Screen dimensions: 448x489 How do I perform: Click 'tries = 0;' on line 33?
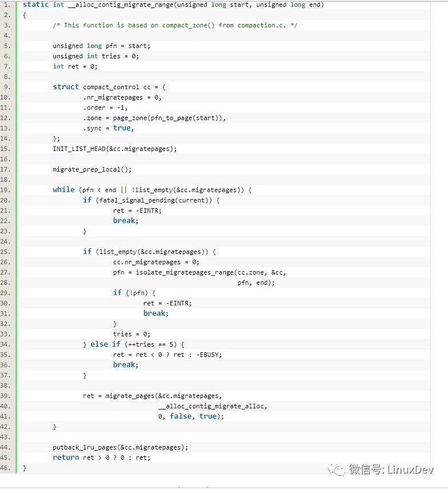point(132,334)
